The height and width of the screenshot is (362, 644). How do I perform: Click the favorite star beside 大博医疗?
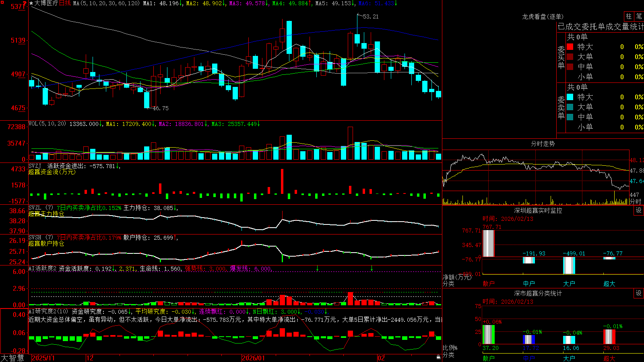tap(31, 3)
